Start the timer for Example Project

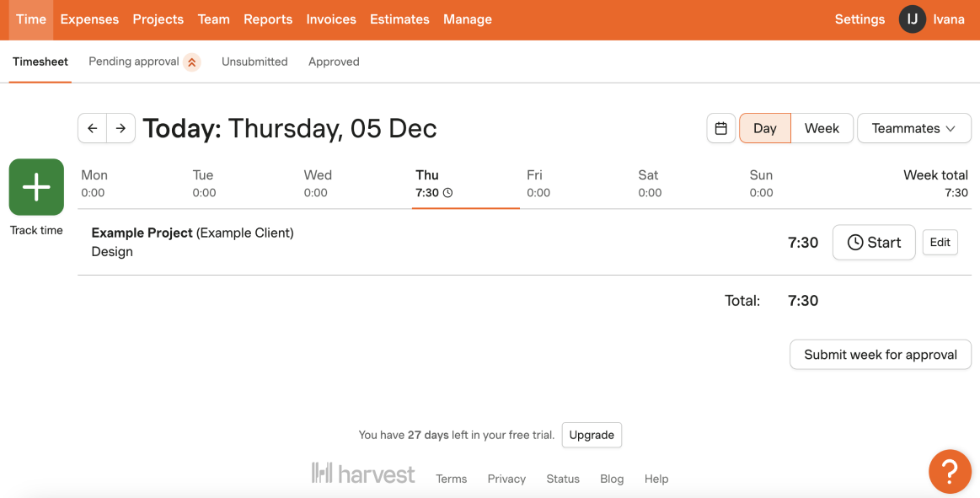pos(874,243)
